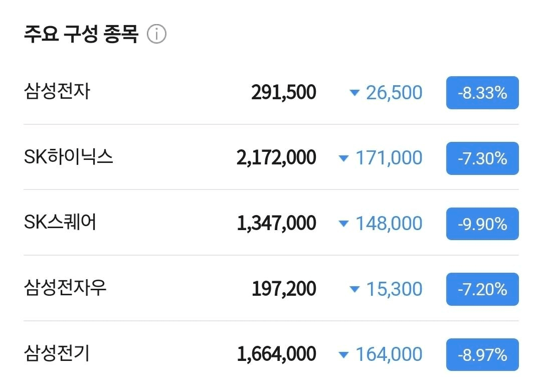Click the 주요 구성 종목 heading

(81, 34)
